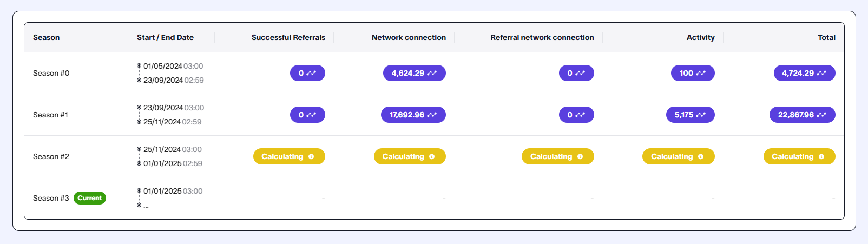868x244 pixels.
Task: Select the Season column header
Action: coord(47,37)
